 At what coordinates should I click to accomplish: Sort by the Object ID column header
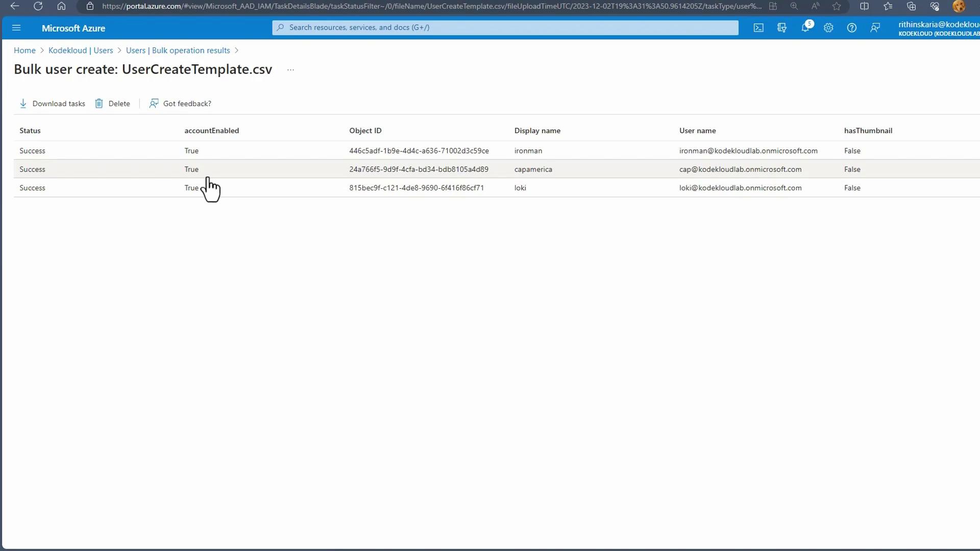click(365, 131)
